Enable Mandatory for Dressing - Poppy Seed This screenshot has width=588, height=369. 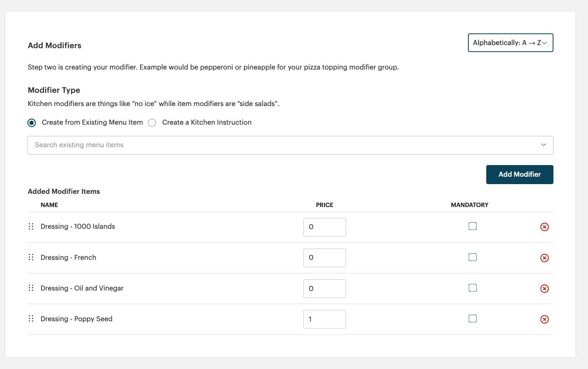pos(473,318)
